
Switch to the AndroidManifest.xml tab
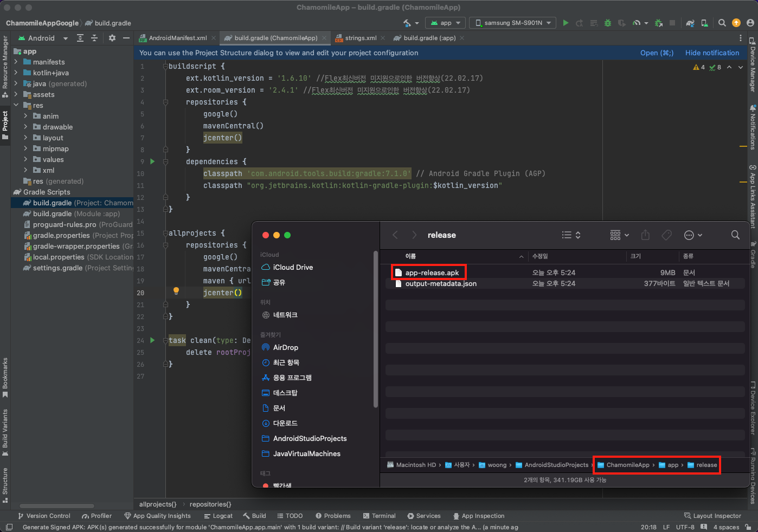coord(177,38)
